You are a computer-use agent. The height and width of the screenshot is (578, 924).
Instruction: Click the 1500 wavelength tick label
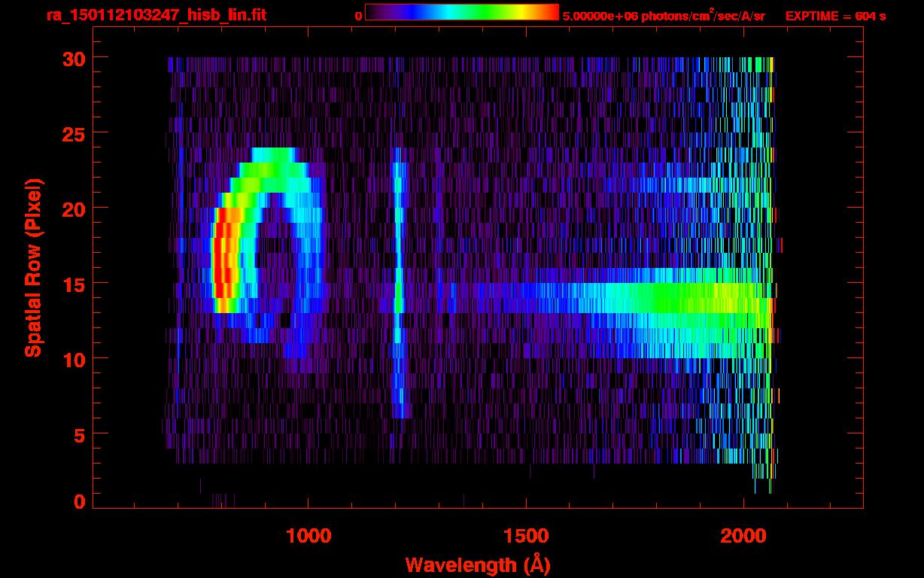tap(526, 536)
